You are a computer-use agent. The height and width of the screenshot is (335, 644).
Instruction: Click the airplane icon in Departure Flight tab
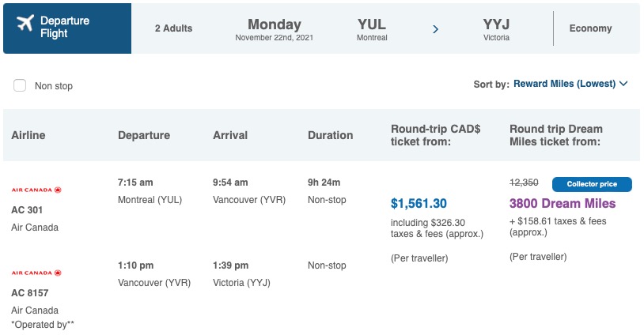tap(25, 24)
